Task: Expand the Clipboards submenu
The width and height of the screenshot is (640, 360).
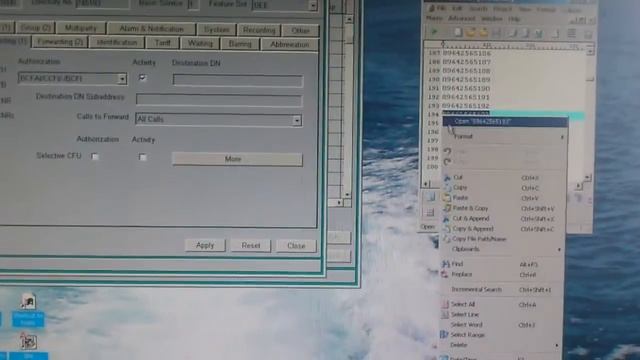Action: tap(503, 249)
